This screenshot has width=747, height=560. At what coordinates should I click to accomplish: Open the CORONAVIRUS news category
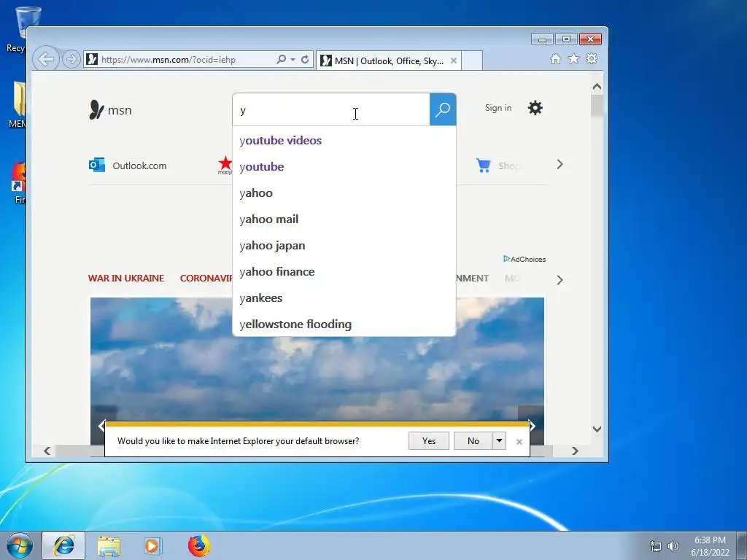click(206, 278)
